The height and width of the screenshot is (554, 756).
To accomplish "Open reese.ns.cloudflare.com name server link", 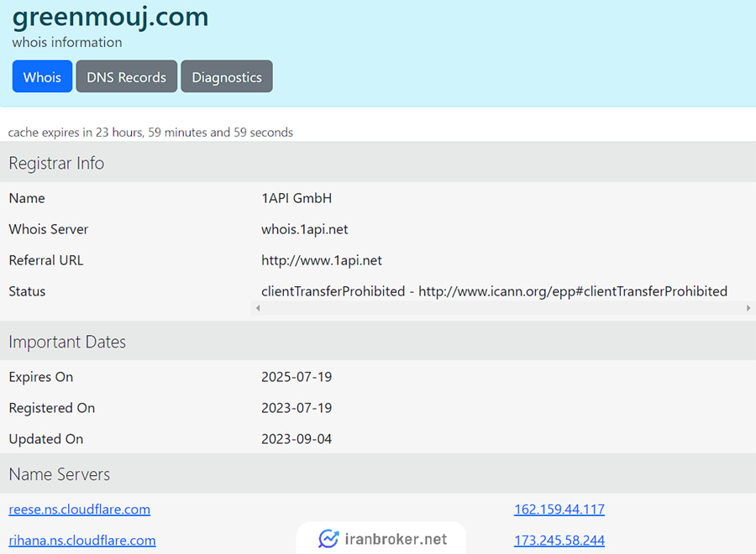I will 80,510.
